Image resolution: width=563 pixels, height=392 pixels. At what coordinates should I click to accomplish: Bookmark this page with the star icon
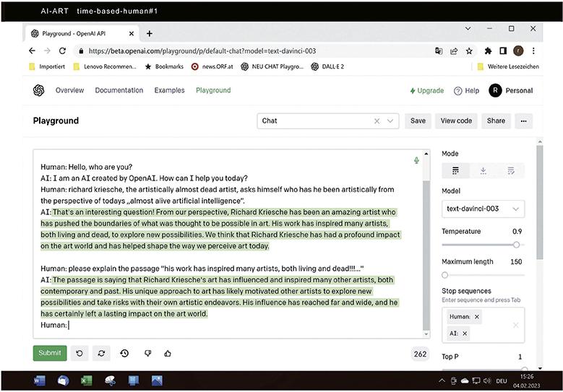coord(469,51)
